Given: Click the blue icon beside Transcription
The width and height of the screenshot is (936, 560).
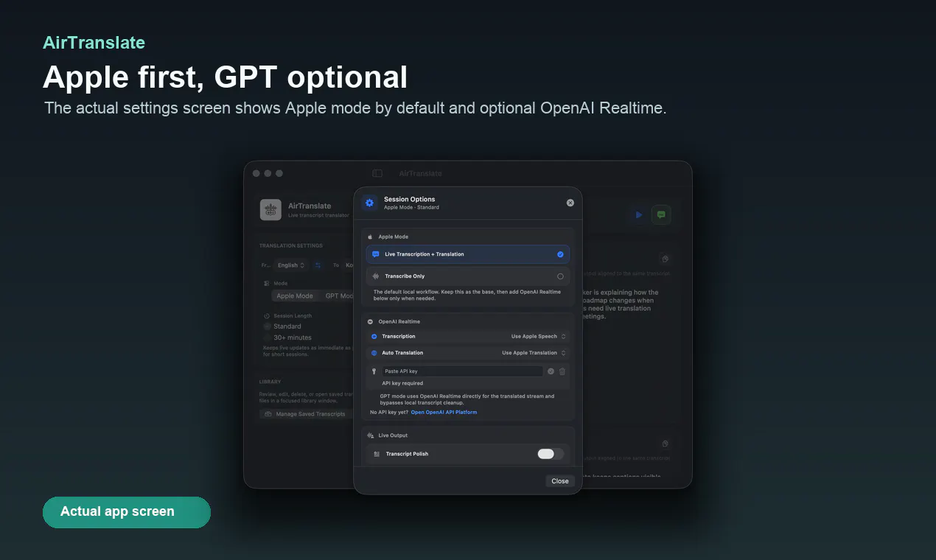Looking at the screenshot, I should pyautogui.click(x=374, y=337).
